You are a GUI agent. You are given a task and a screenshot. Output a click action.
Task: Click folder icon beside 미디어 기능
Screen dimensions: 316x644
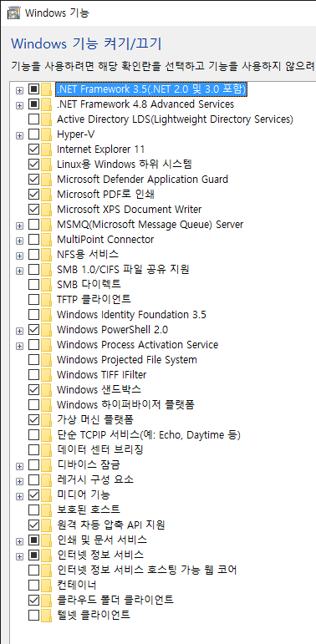(47, 494)
